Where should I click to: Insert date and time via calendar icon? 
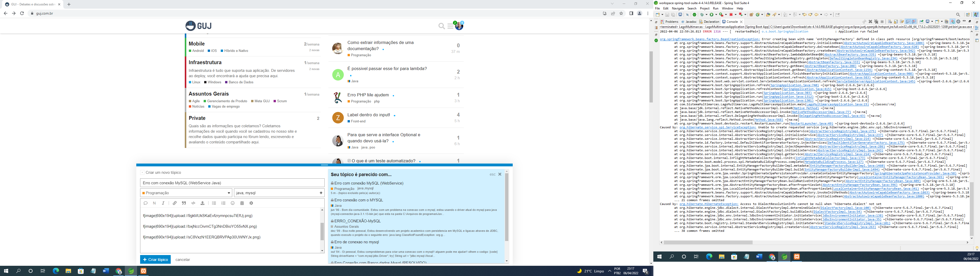coord(242,203)
